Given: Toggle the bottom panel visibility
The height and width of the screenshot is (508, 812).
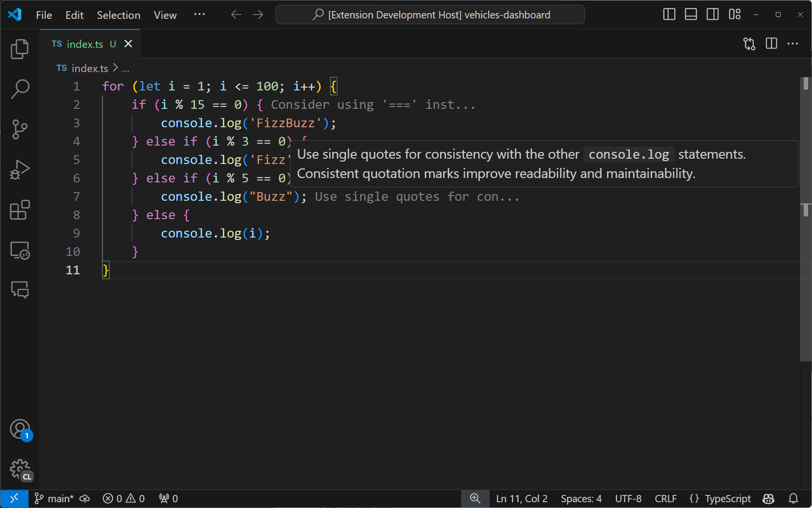Looking at the screenshot, I should pos(690,15).
